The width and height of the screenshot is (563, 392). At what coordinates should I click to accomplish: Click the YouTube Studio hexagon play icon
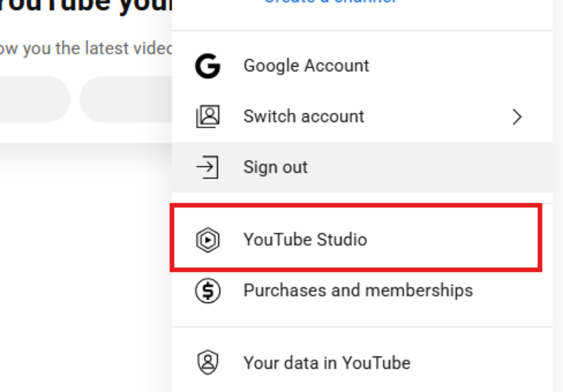(x=208, y=240)
